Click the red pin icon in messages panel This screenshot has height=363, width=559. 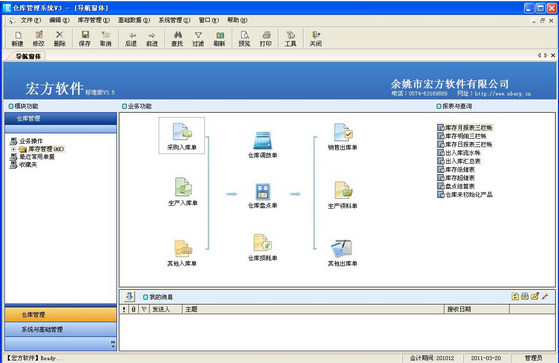point(545,296)
